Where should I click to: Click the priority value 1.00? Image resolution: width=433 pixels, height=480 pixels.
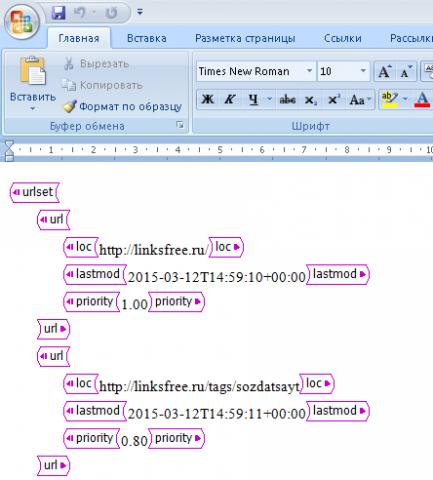134,304
